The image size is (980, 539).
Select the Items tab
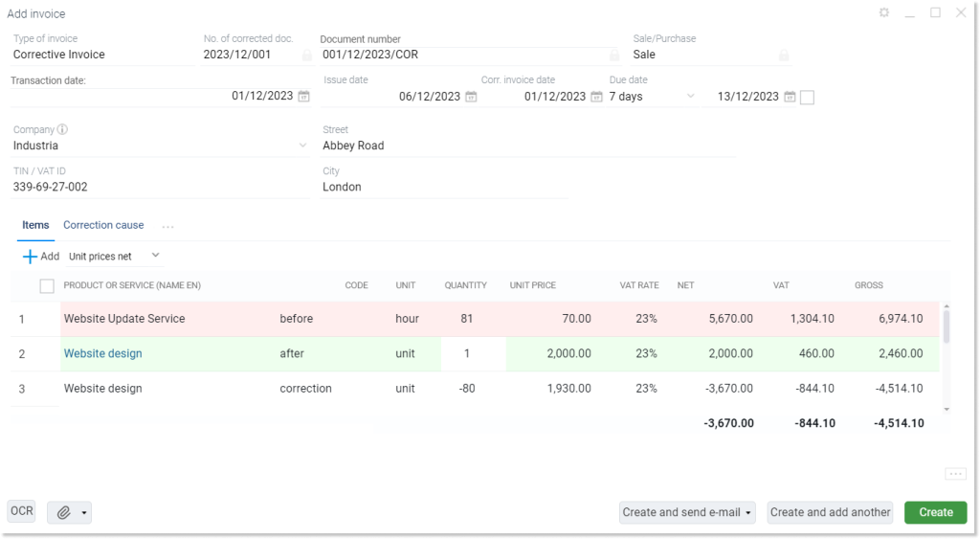click(35, 225)
